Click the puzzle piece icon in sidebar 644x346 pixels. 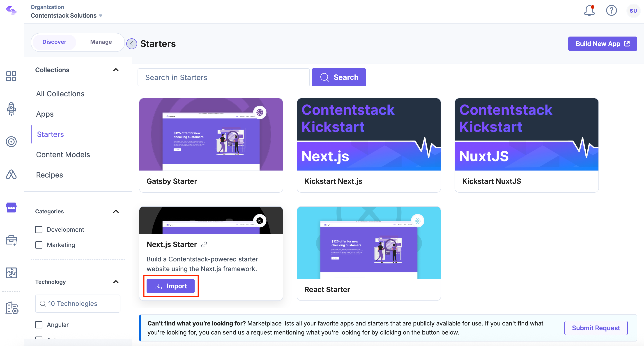pyautogui.click(x=11, y=273)
